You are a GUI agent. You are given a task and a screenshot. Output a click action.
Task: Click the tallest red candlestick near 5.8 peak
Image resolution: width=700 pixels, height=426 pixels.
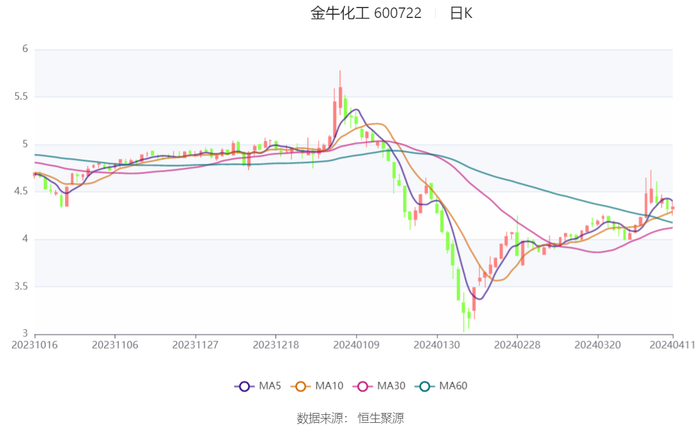point(340,94)
